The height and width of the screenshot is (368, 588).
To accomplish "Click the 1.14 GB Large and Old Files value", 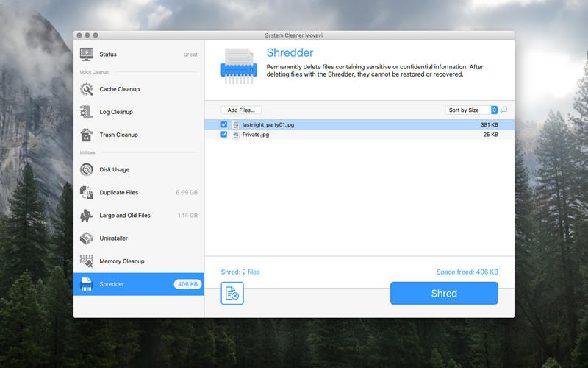I will click(x=187, y=215).
